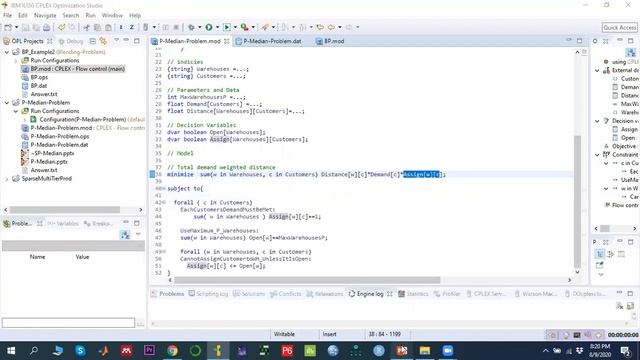Switch to BP.mod editor tab
Viewport: 640px width, 360px height.
(331, 41)
